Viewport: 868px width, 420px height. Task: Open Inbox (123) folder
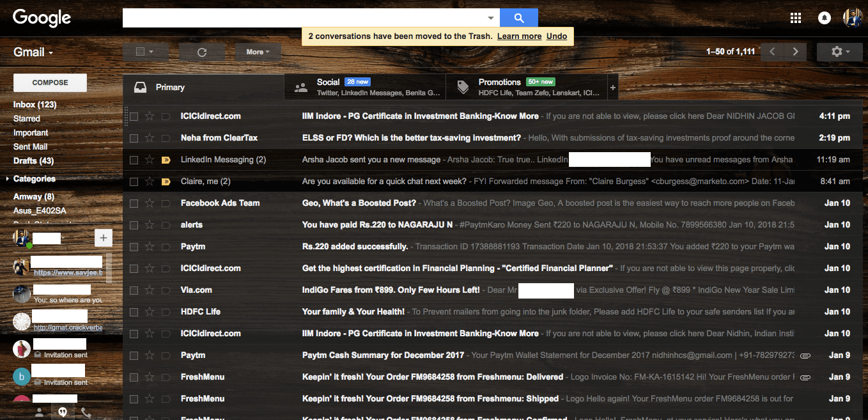point(35,104)
